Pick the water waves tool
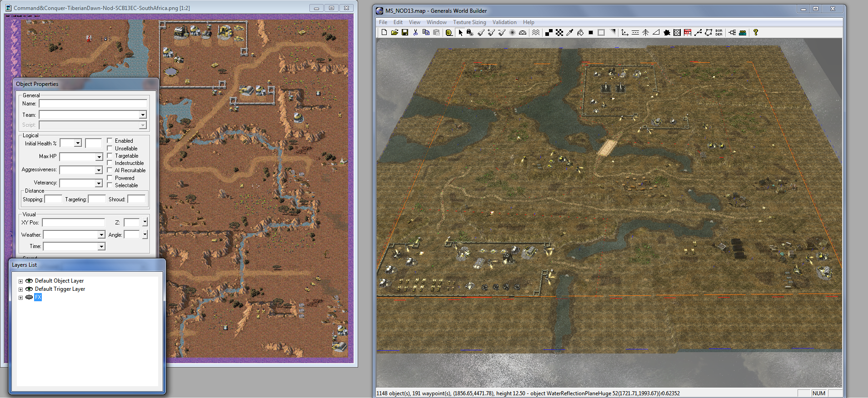 click(x=536, y=32)
